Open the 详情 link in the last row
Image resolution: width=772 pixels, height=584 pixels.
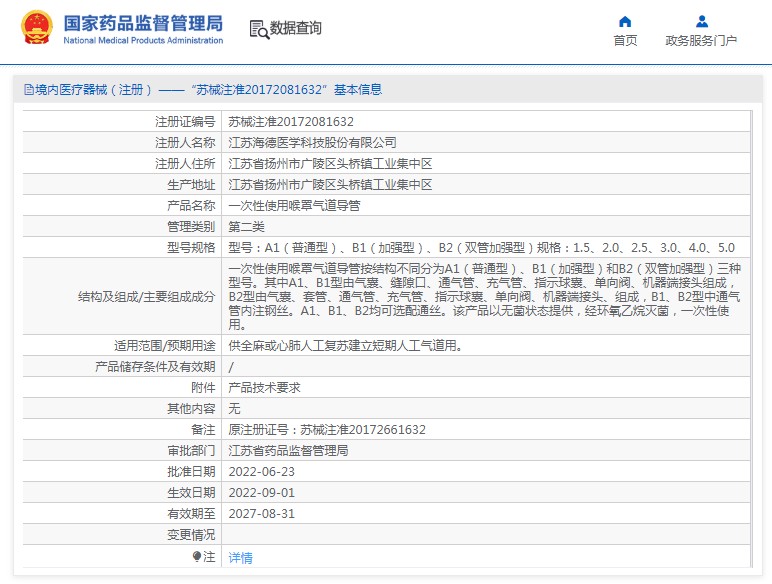pos(241,557)
